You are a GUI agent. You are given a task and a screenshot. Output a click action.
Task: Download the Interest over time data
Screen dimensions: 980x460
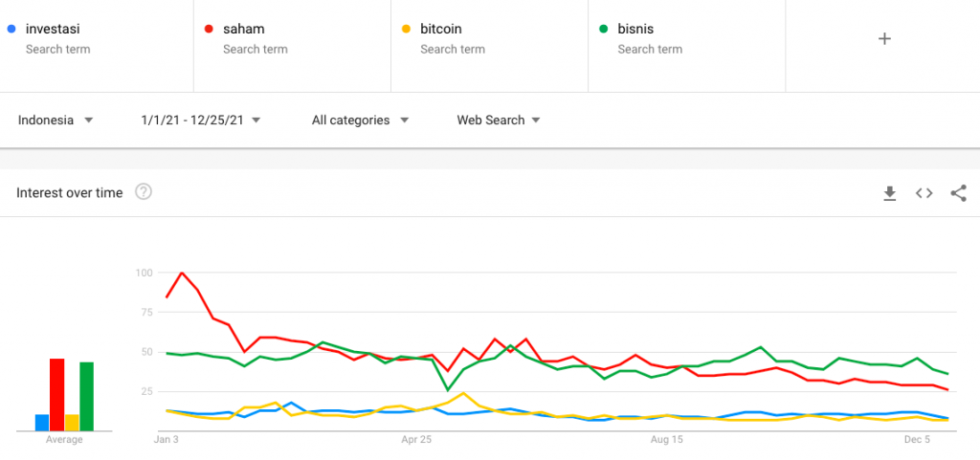coord(890,193)
